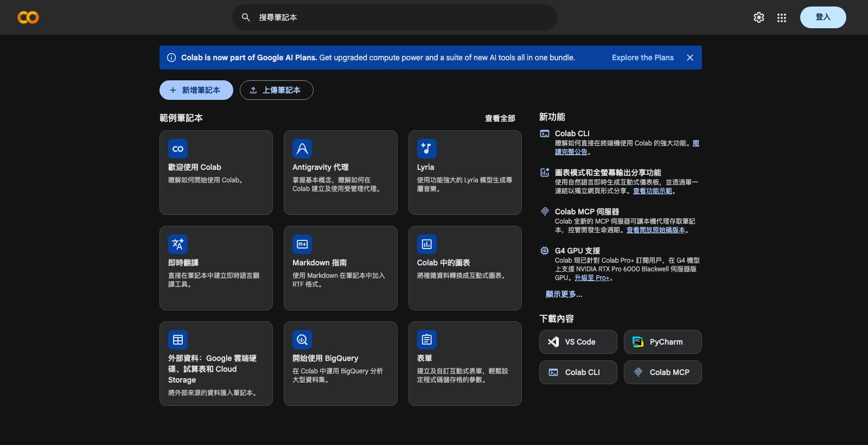Open the Lyria card title
The image size is (868, 445).
point(426,167)
